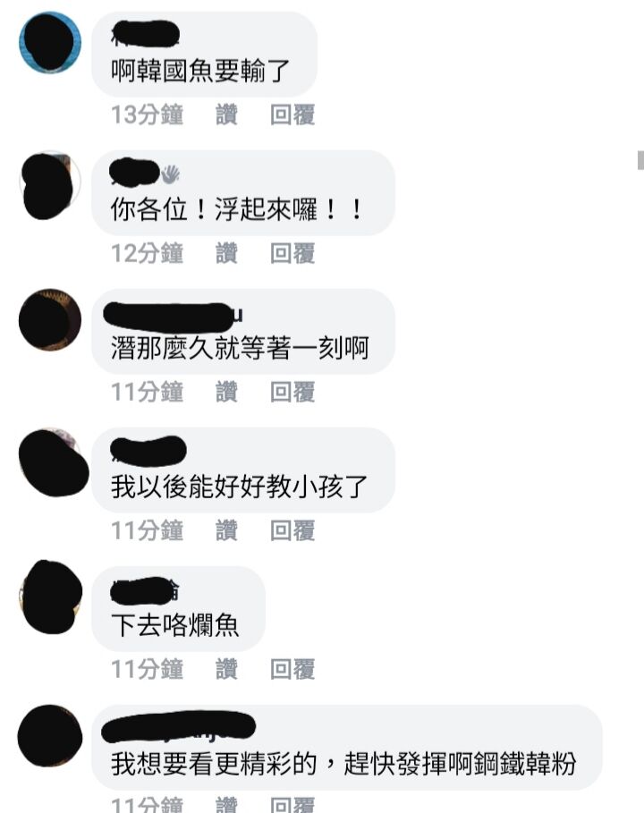
Task: Like the comment '潛那麼久就等著一刻啊'
Action: coord(226,392)
